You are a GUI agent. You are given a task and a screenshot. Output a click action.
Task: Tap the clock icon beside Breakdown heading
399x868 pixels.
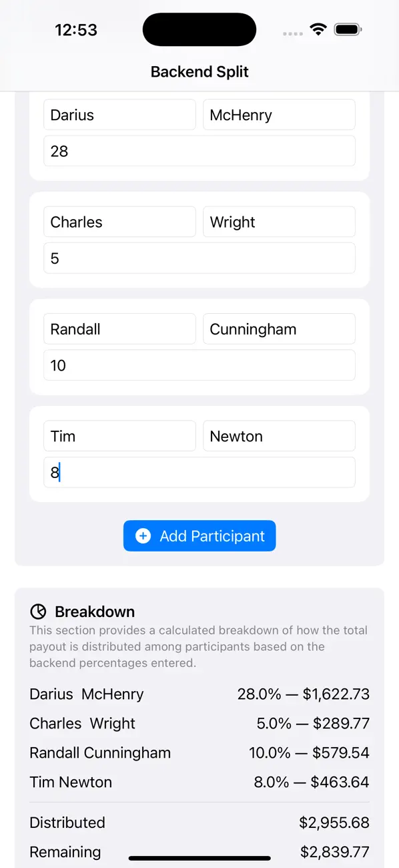pyautogui.click(x=38, y=610)
